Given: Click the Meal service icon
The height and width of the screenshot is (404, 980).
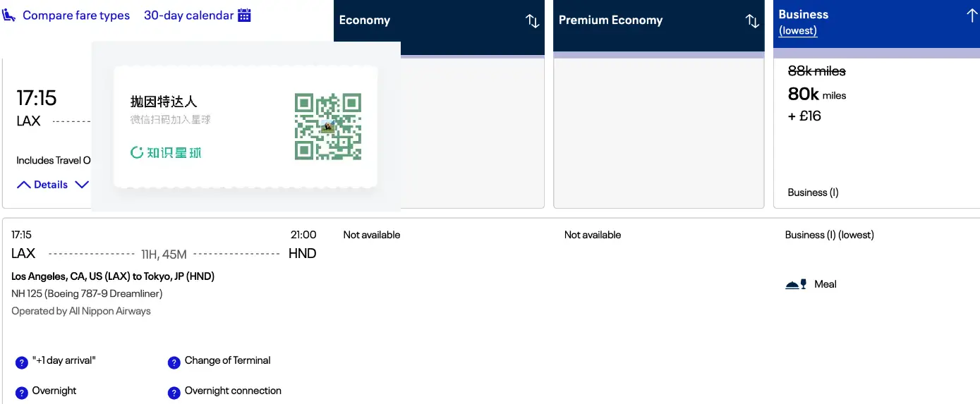Looking at the screenshot, I should pos(796,284).
